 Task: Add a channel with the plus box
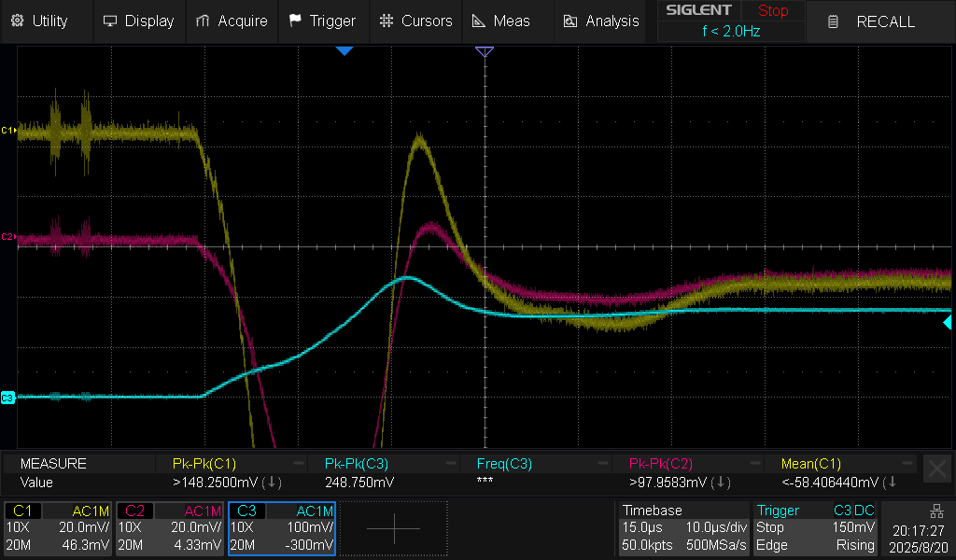click(x=393, y=528)
